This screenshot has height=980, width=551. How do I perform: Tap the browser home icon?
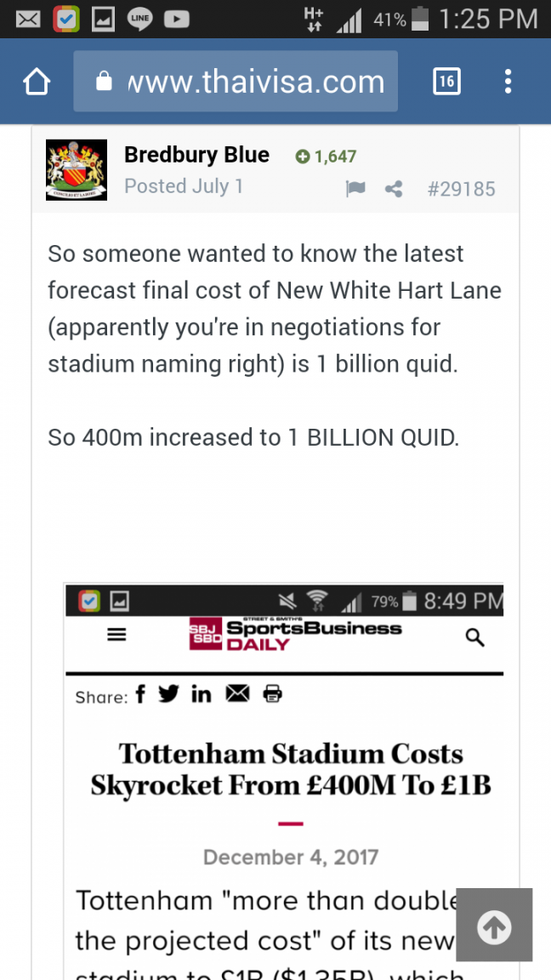[x=37, y=82]
